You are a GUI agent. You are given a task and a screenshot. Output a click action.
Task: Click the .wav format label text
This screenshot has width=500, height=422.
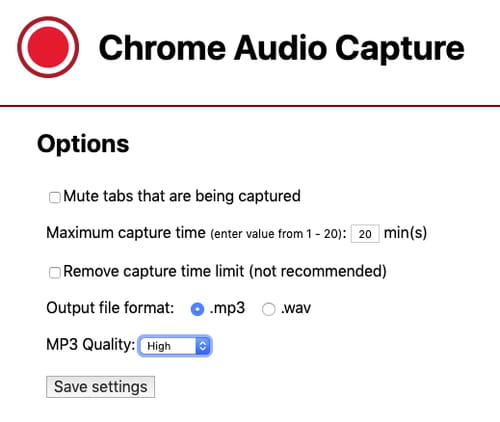click(x=296, y=308)
